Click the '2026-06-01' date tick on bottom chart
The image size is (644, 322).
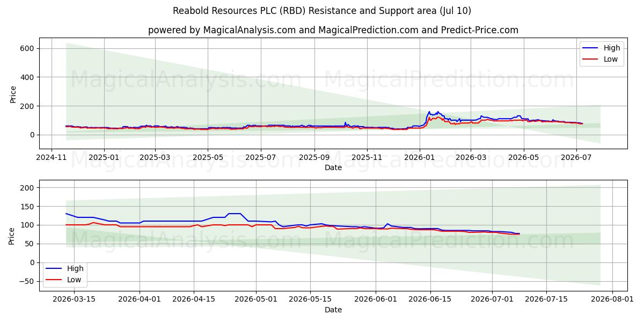click(376, 300)
